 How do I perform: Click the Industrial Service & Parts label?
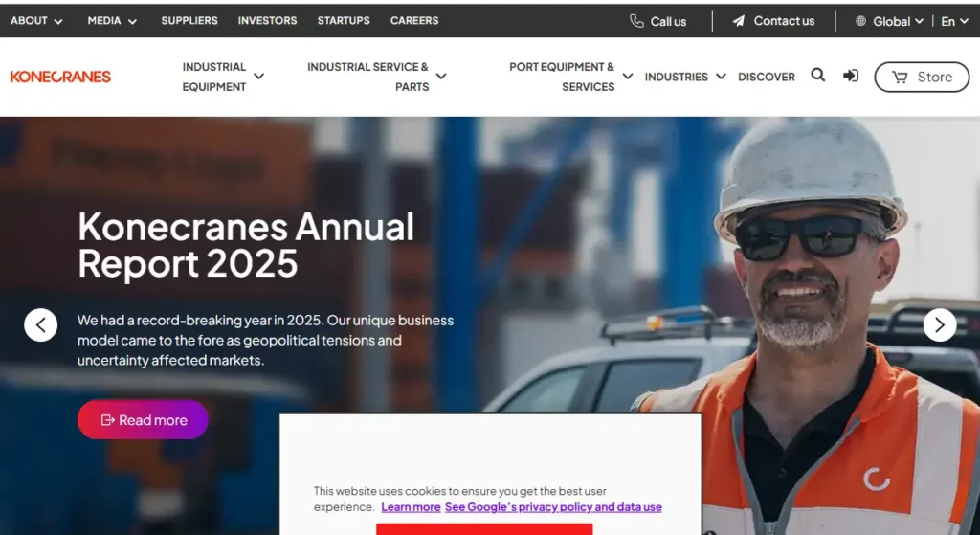point(368,77)
